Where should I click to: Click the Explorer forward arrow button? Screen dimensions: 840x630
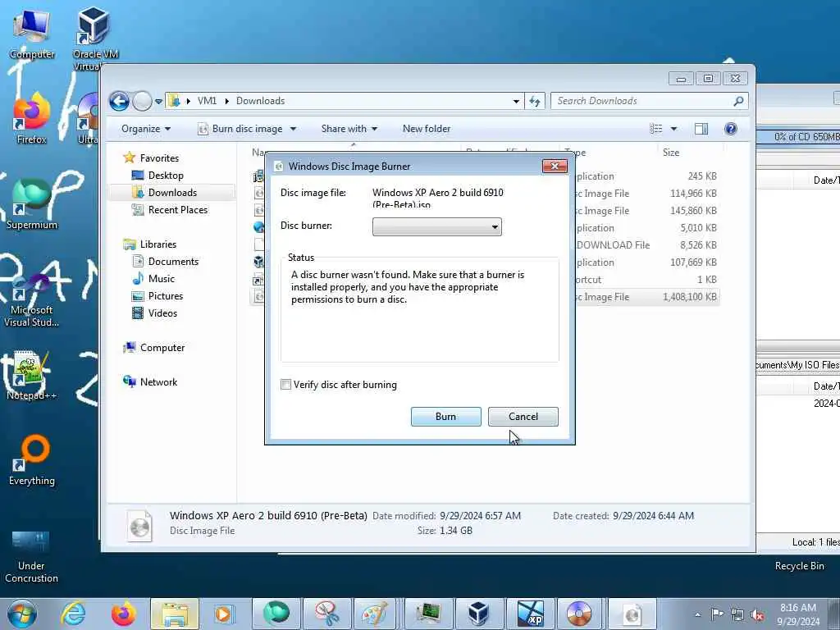point(142,101)
